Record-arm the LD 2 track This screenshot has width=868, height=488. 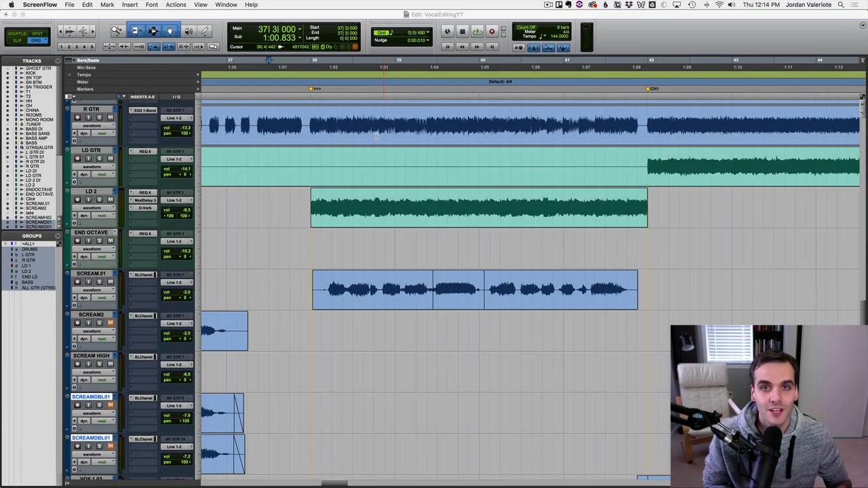(77, 199)
